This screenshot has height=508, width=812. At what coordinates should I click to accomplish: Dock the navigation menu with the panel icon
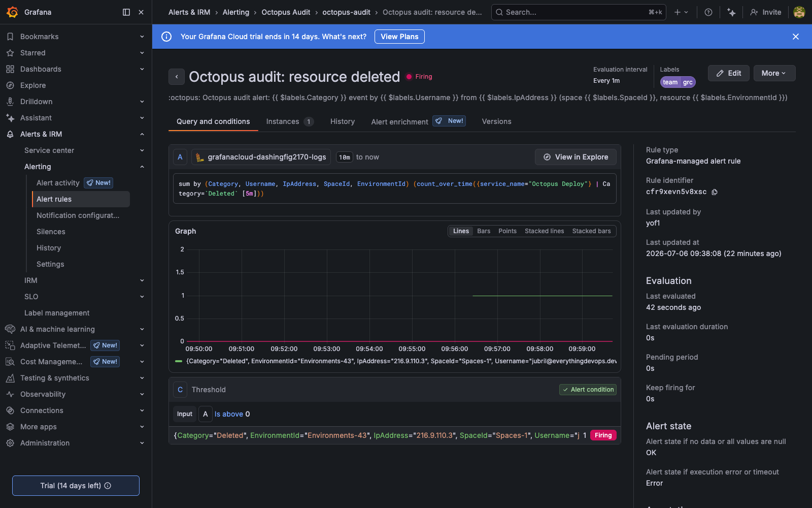pyautogui.click(x=126, y=12)
